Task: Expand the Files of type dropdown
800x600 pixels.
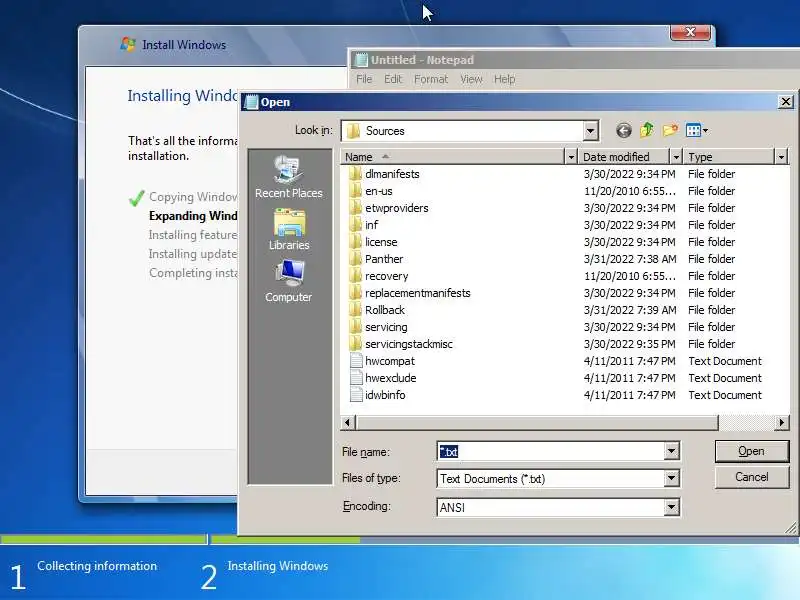Action: (x=671, y=479)
